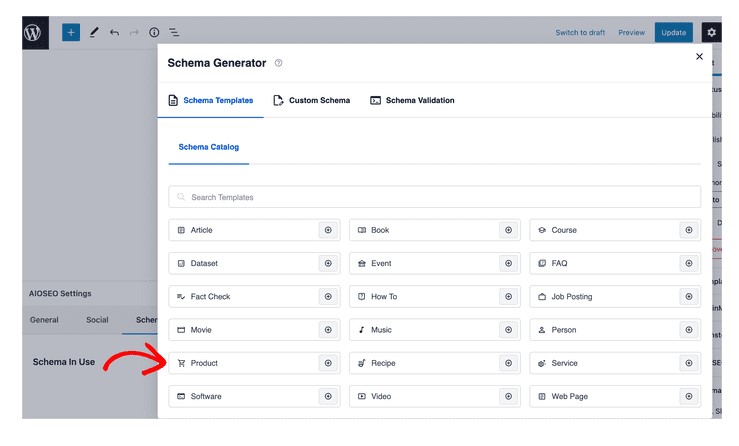The image size is (739, 446).
Task: Add the Movie schema plus icon
Action: (328, 330)
